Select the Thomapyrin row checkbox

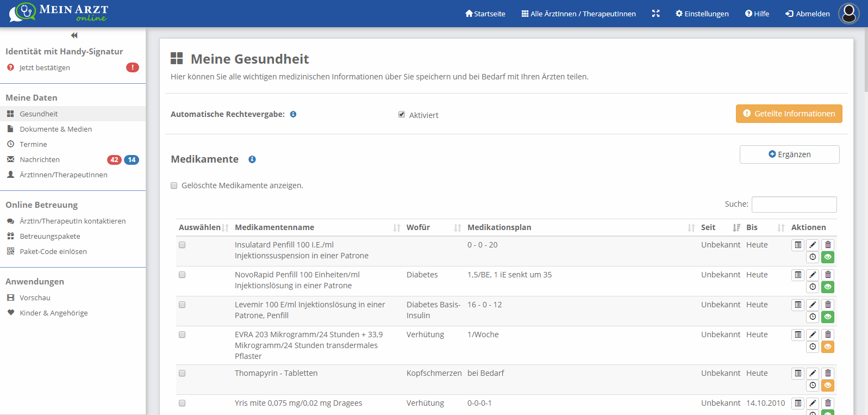click(182, 373)
